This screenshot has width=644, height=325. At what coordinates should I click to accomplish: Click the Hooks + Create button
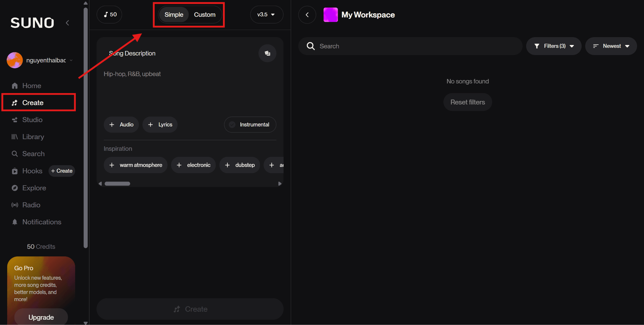pyautogui.click(x=62, y=171)
